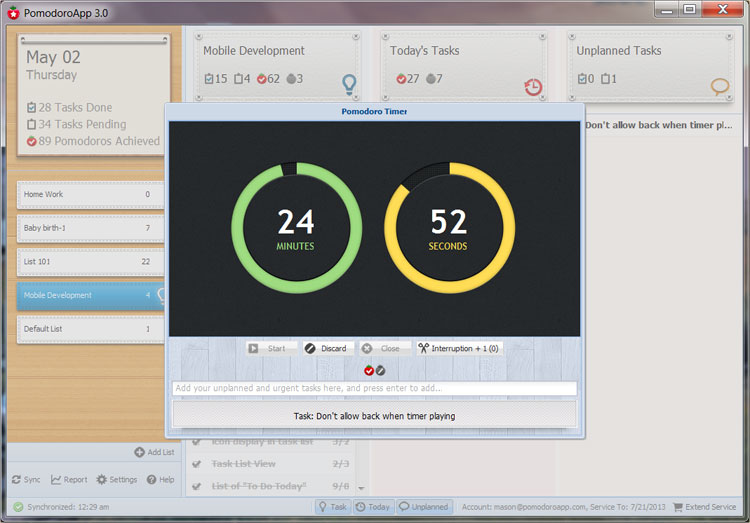Click the gray discarded pomodoro indicator
The image size is (750, 523).
click(380, 370)
